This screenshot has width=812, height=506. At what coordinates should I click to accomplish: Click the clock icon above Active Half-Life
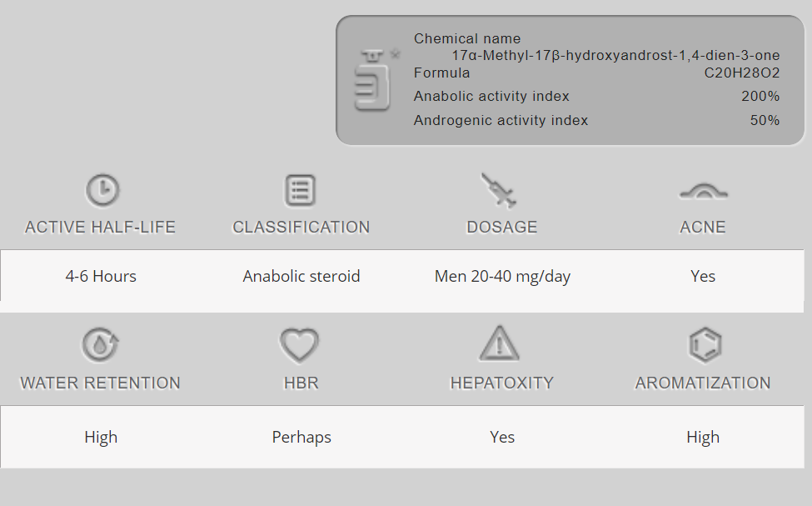pyautogui.click(x=102, y=191)
